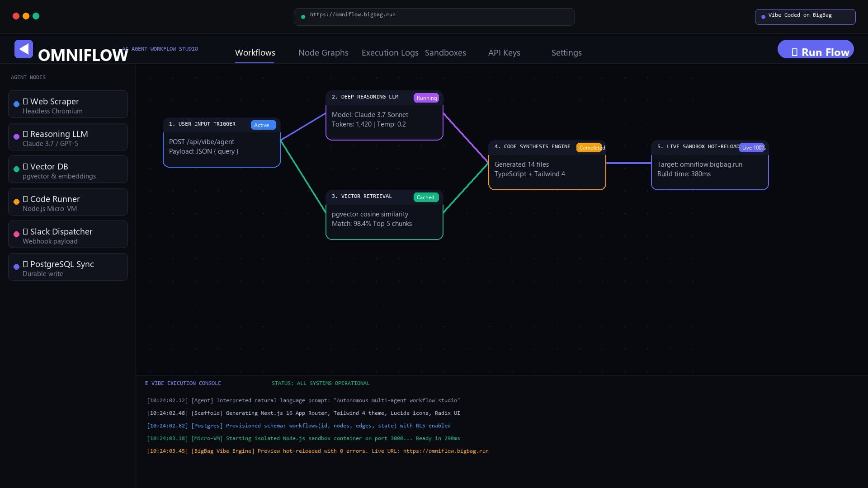Click the Active status badge
Viewport: 868px width, 488px height.
point(263,125)
